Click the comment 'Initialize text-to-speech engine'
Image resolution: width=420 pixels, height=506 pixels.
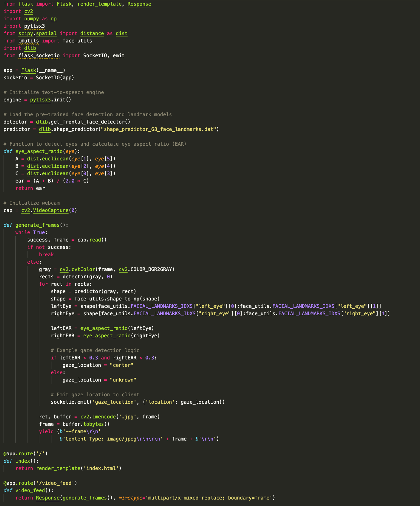54,93
